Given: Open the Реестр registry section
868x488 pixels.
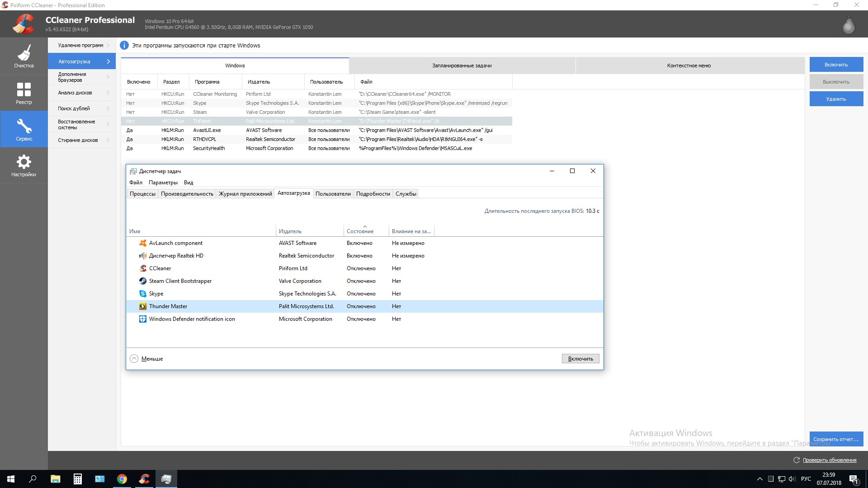Looking at the screenshot, I should pyautogui.click(x=24, y=93).
